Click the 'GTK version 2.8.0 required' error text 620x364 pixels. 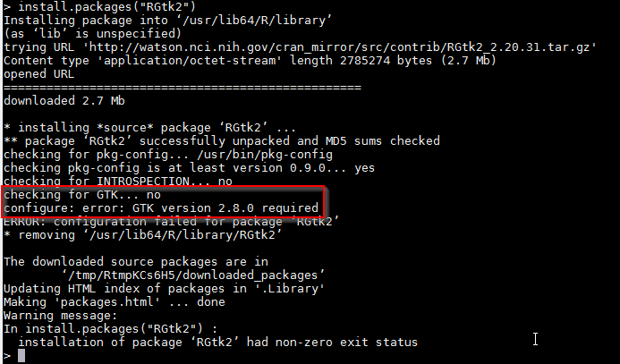[225, 207]
